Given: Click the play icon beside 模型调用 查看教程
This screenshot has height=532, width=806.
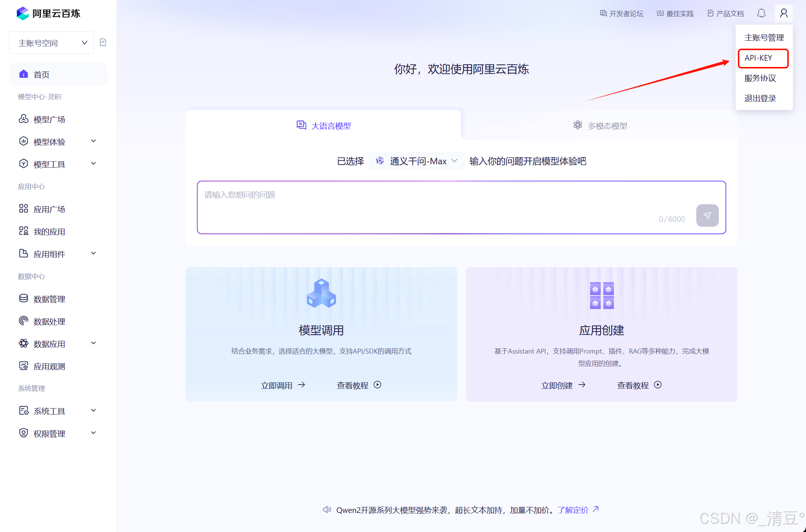Looking at the screenshot, I should pyautogui.click(x=377, y=385).
